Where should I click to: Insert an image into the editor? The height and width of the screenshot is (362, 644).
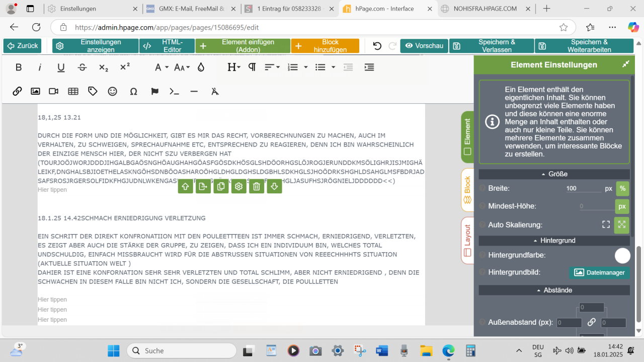click(x=35, y=91)
